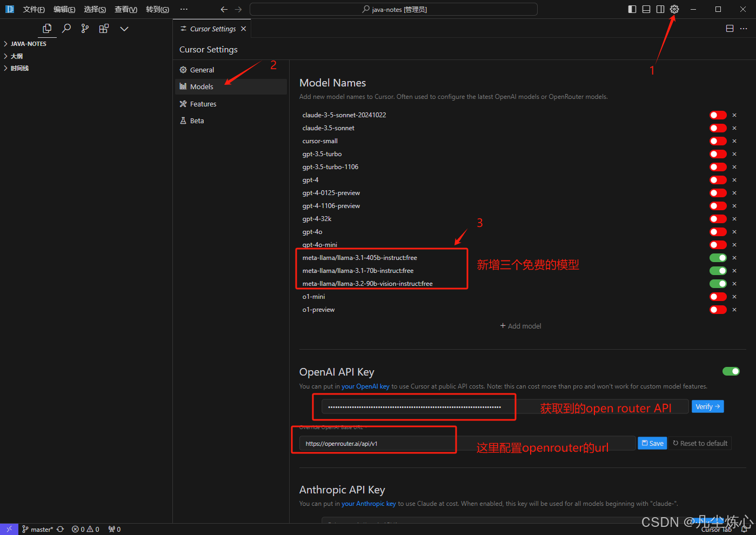
Task: Toggle the OpenAI API Key switch
Action: pyautogui.click(x=731, y=371)
